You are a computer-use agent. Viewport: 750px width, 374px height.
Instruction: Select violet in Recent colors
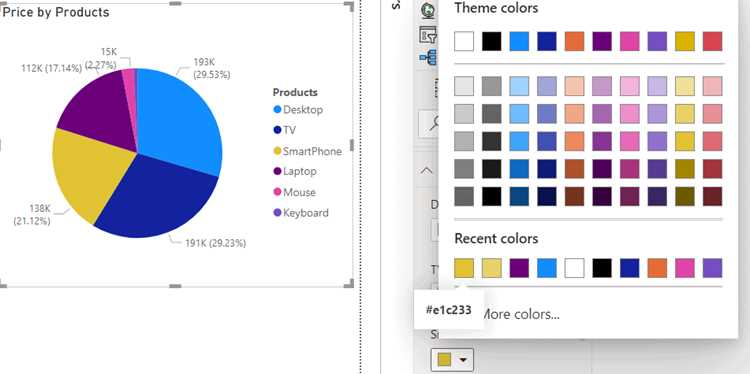(x=713, y=268)
